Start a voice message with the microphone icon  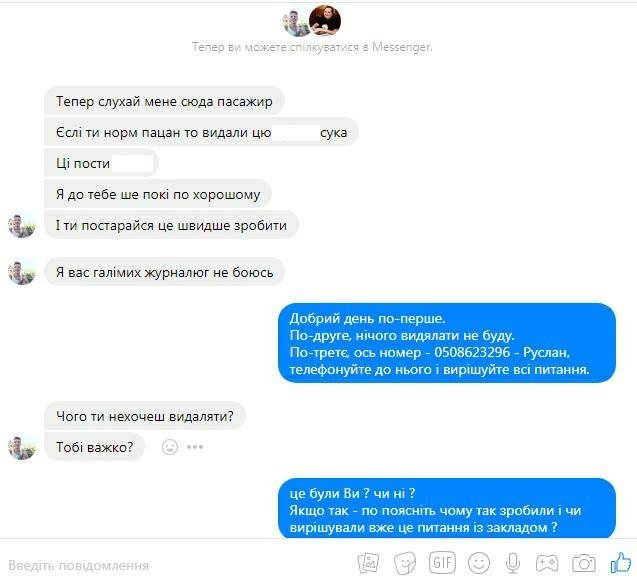pos(513,563)
